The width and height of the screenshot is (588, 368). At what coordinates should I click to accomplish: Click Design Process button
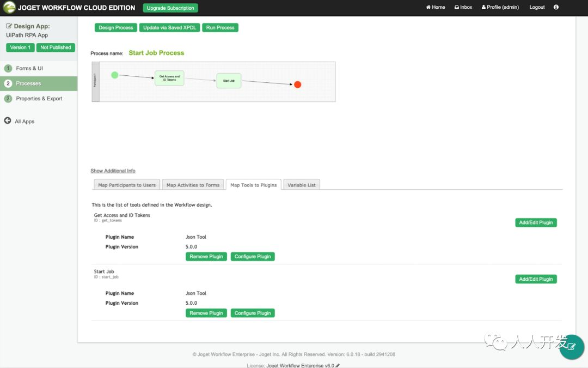click(x=116, y=27)
